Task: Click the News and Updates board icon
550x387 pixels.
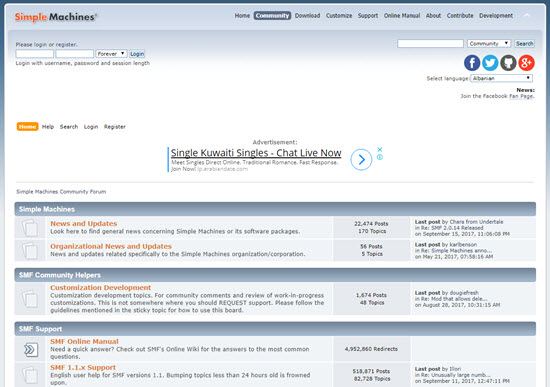Action: pyautogui.click(x=30, y=227)
